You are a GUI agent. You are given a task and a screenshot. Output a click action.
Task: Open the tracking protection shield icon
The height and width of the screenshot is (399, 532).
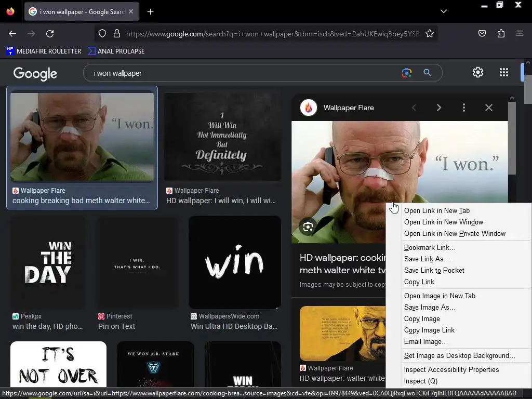pyautogui.click(x=102, y=34)
